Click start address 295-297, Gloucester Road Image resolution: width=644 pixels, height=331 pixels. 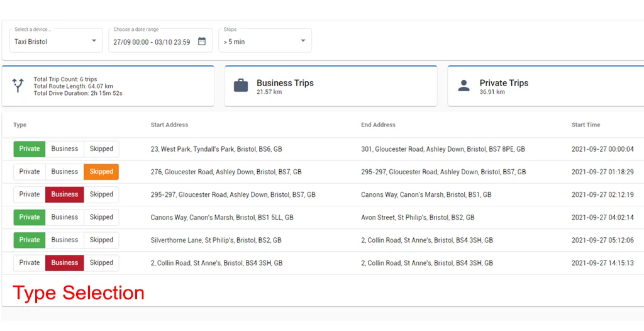coord(233,194)
